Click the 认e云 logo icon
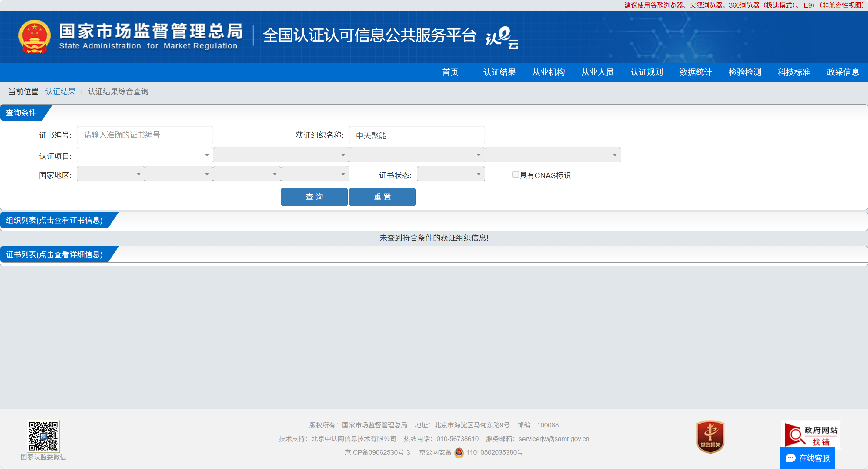 point(502,37)
